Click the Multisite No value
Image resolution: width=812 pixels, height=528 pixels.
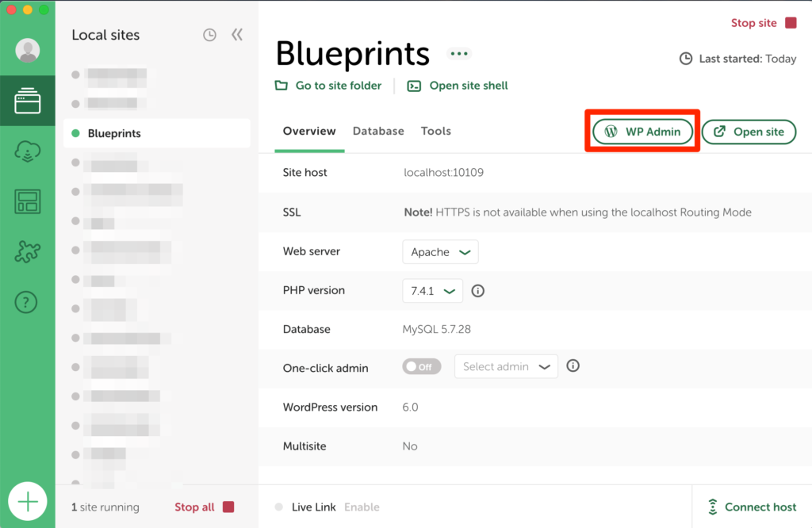[410, 446]
